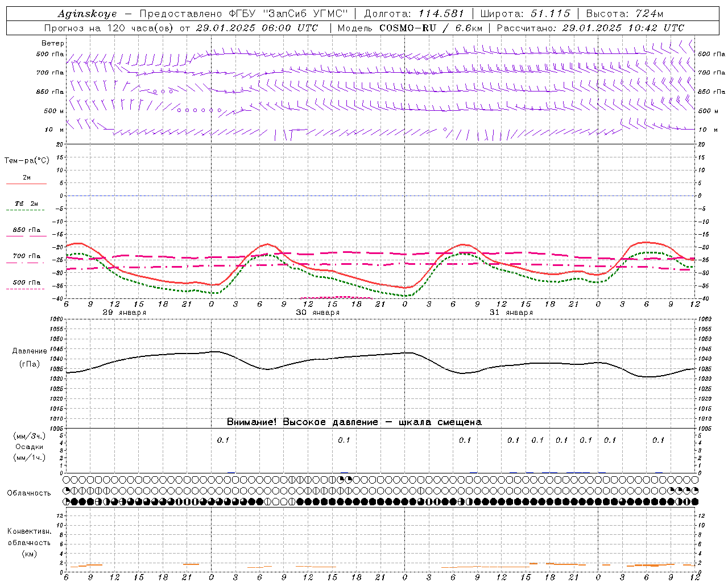The image size is (728, 582).
Task: Click the "Внимание! Высокое давление" warning text
Action: pos(302,422)
